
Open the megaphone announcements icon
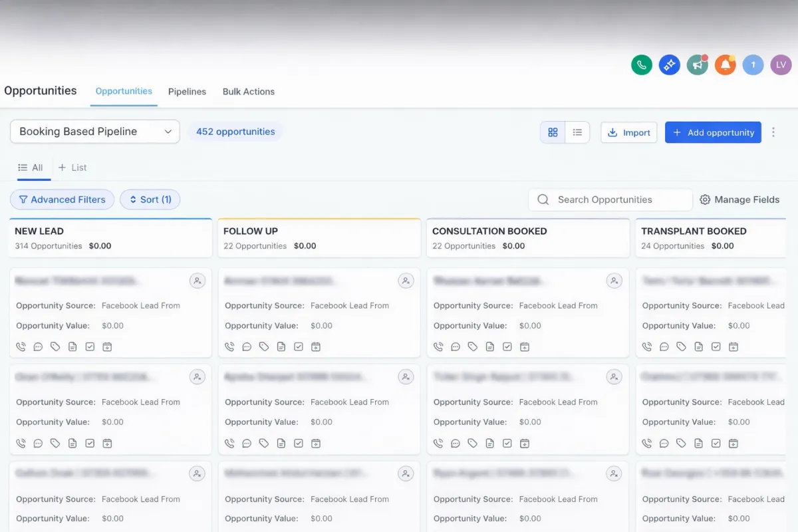click(697, 65)
